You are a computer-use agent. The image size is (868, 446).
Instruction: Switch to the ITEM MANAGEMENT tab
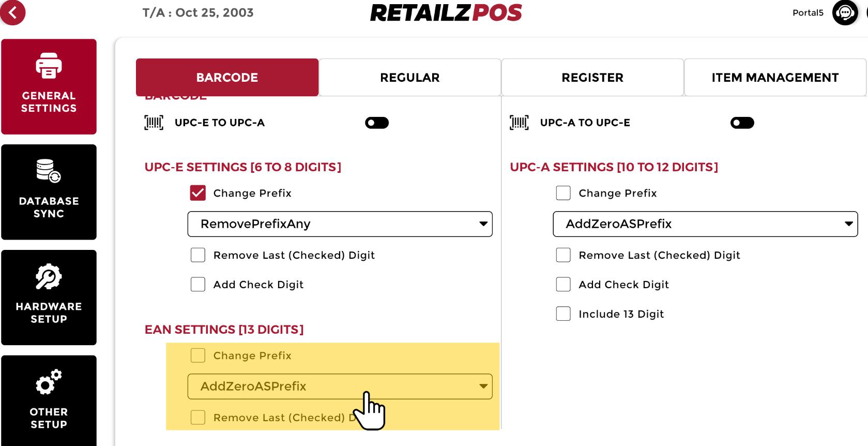click(774, 78)
